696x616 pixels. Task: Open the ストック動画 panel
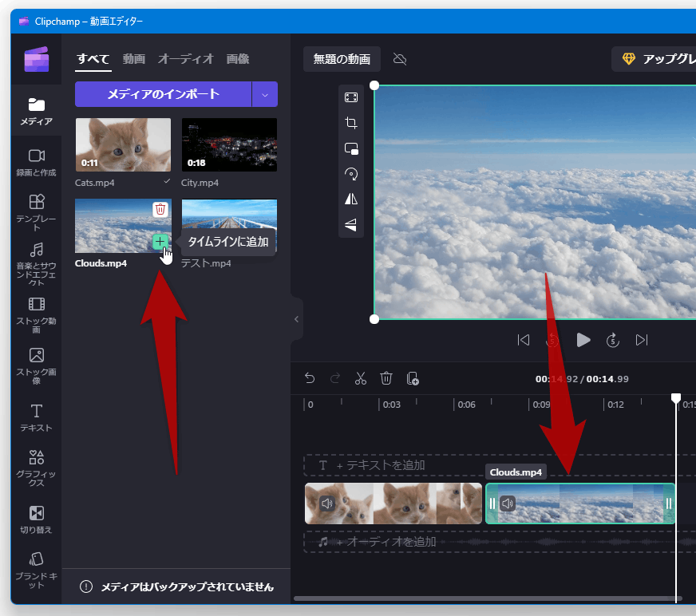click(x=37, y=314)
